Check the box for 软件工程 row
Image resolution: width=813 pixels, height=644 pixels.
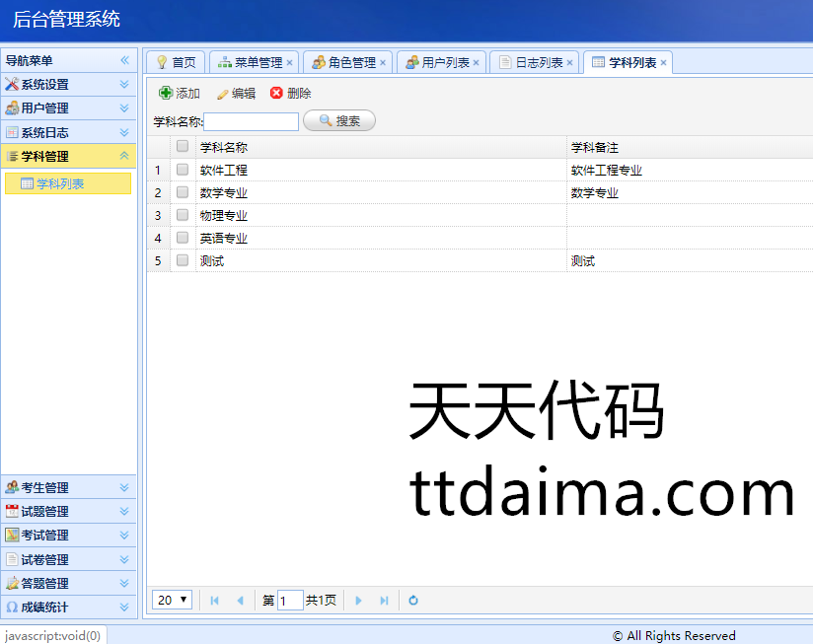coord(183,170)
